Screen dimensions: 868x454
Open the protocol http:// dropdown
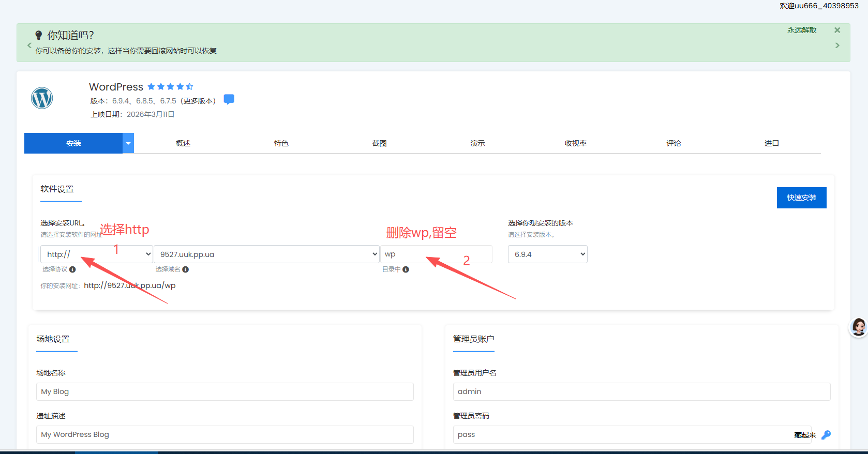[x=97, y=254]
